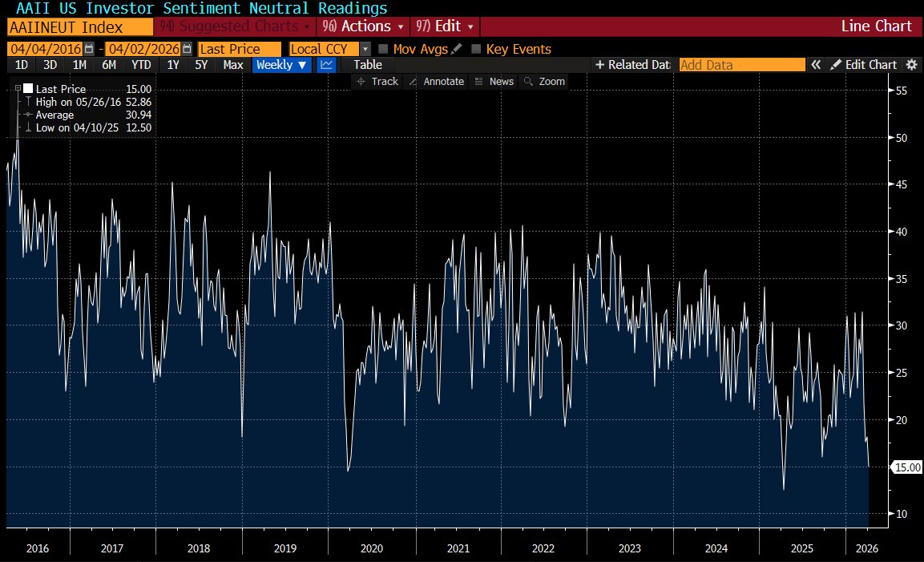The width and height of the screenshot is (924, 562).
Task: Click the Add Data input field
Action: pos(742,65)
